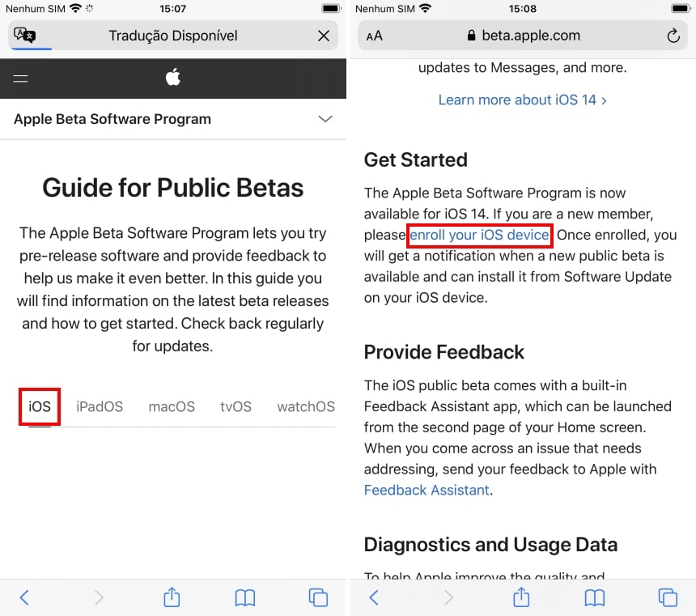Tap the Apple logo in dark header
The width and height of the screenshot is (696, 616).
[172, 77]
